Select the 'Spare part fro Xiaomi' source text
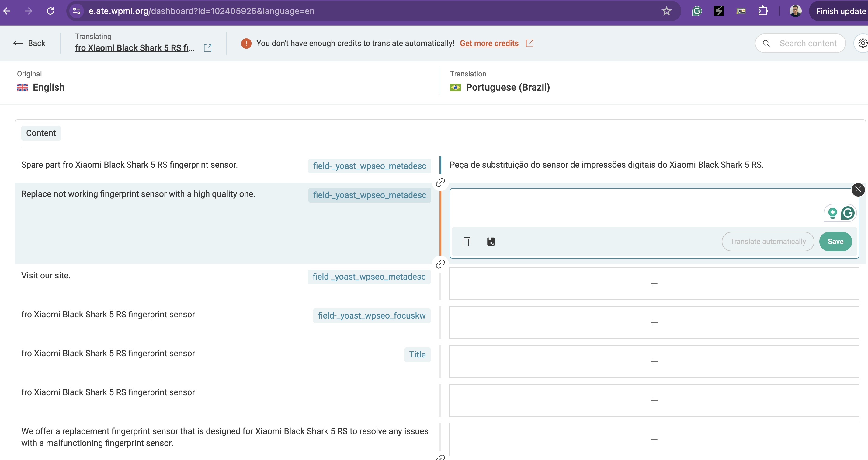The width and height of the screenshot is (868, 460). click(x=129, y=165)
